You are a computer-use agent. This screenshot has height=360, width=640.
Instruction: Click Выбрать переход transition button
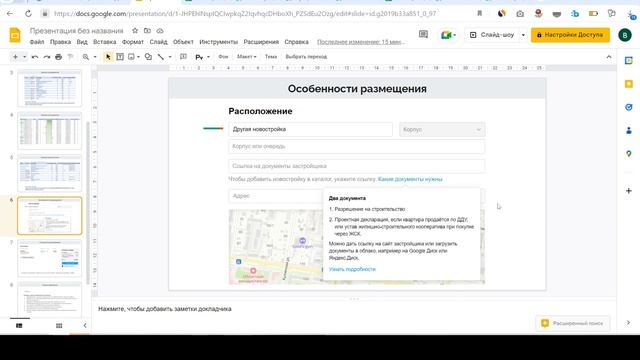pos(306,57)
